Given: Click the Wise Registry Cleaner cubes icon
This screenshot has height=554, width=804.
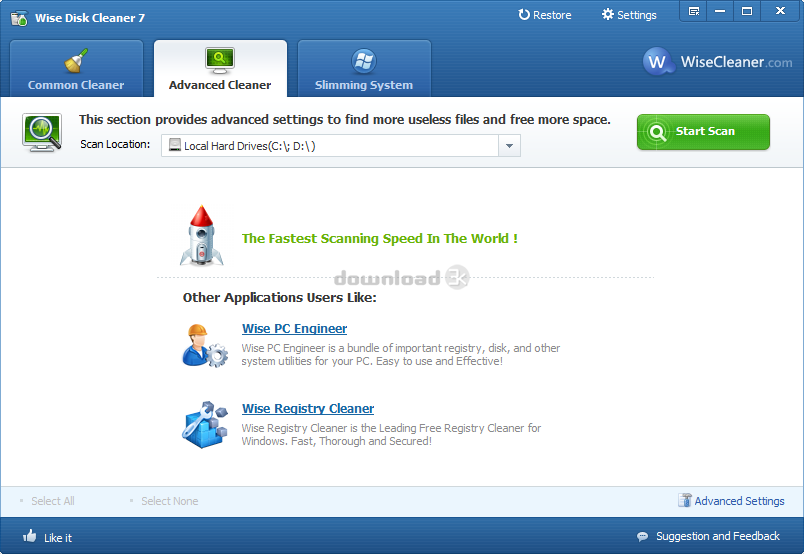Looking at the screenshot, I should tap(205, 425).
